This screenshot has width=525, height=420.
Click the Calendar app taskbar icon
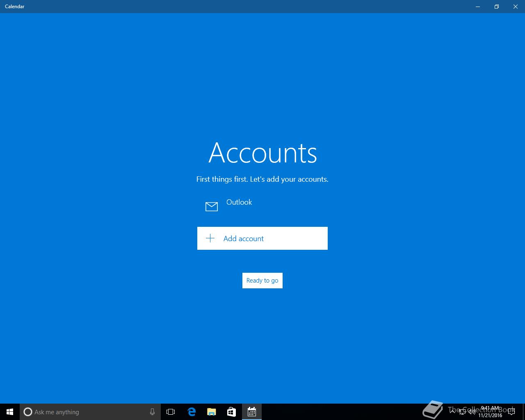pyautogui.click(x=252, y=412)
